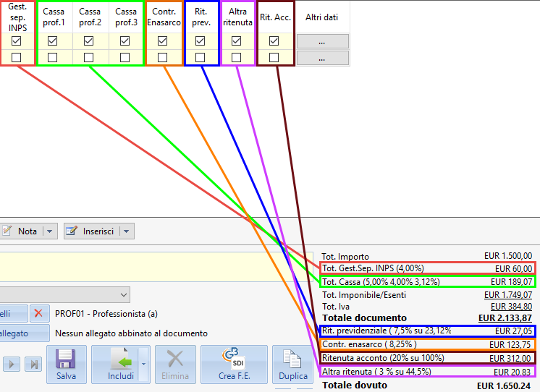
Task: Open Altri dati button in second row
Action: point(323,58)
